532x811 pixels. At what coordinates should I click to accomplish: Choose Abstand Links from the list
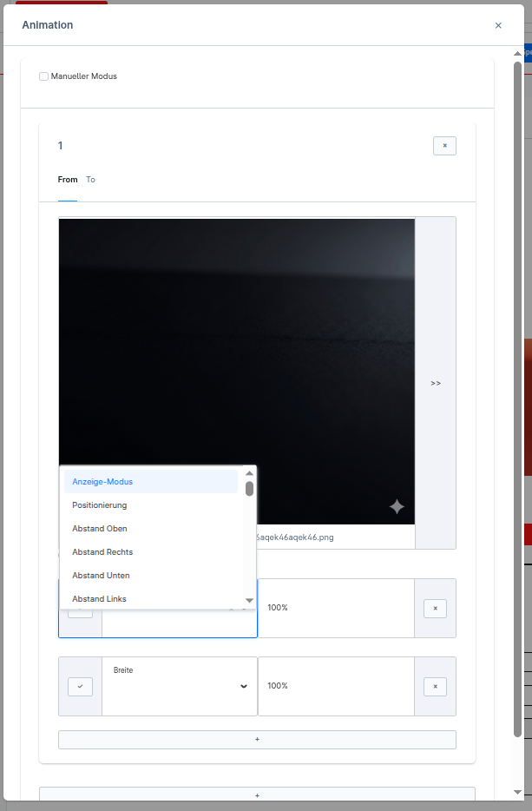tap(151, 599)
